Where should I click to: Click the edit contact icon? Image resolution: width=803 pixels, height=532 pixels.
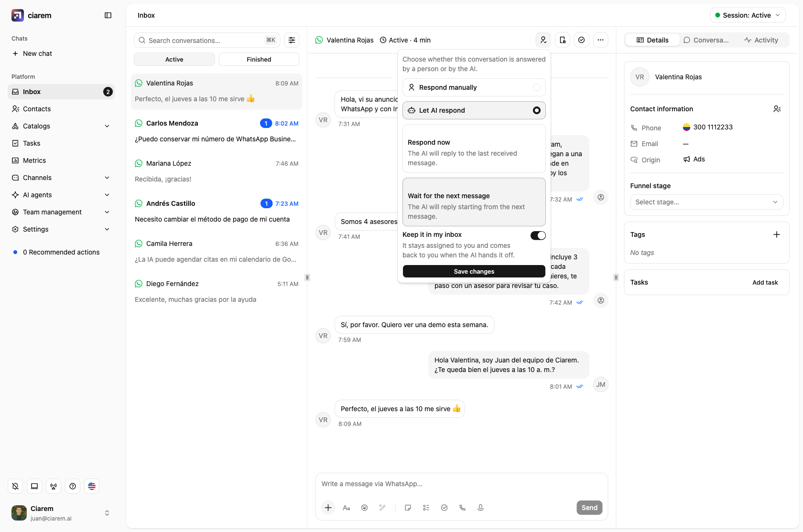pyautogui.click(x=777, y=109)
